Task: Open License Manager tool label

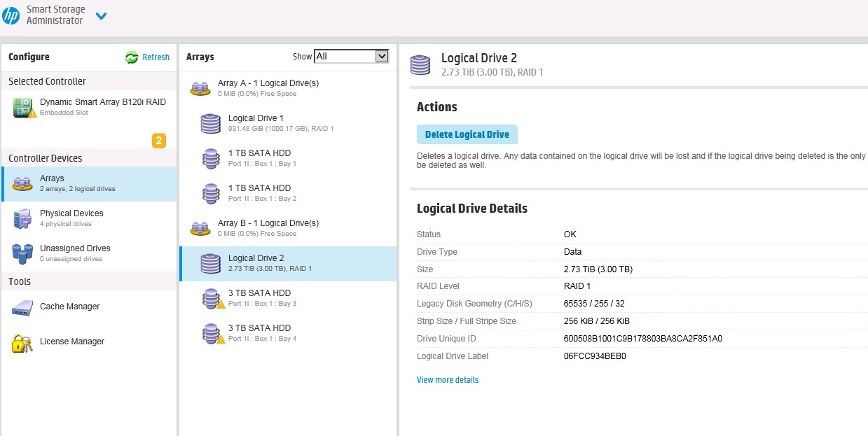Action: click(72, 342)
